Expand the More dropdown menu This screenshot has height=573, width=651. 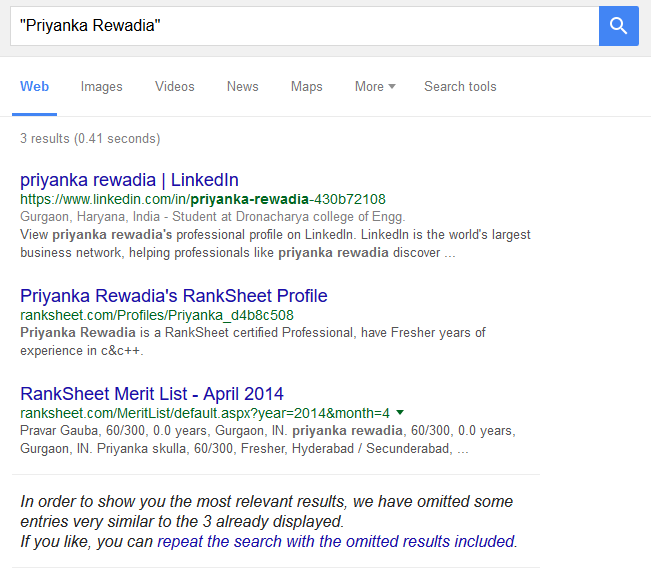click(x=375, y=86)
